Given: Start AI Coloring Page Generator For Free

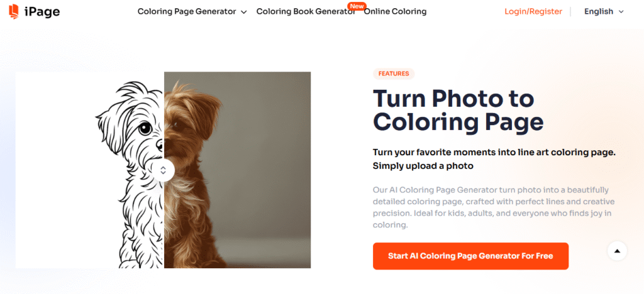Looking at the screenshot, I should coord(470,256).
